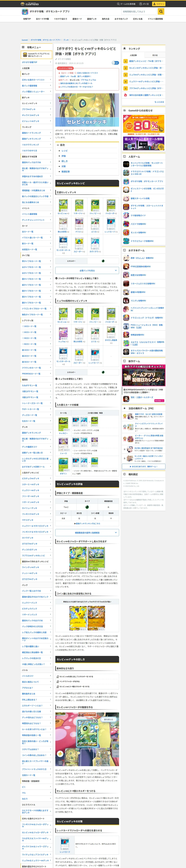
Task: Open ゲームの仕事多数 search icon link
Action: coord(126,4)
